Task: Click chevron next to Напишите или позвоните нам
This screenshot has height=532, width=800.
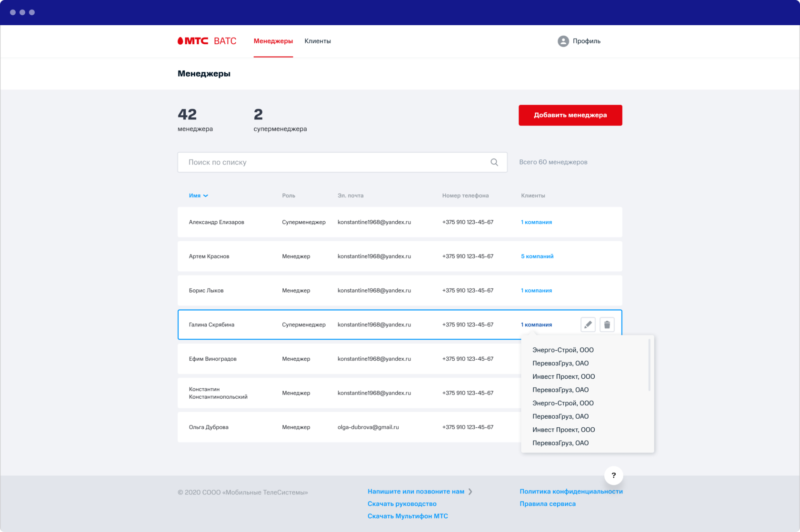Action: (470, 492)
